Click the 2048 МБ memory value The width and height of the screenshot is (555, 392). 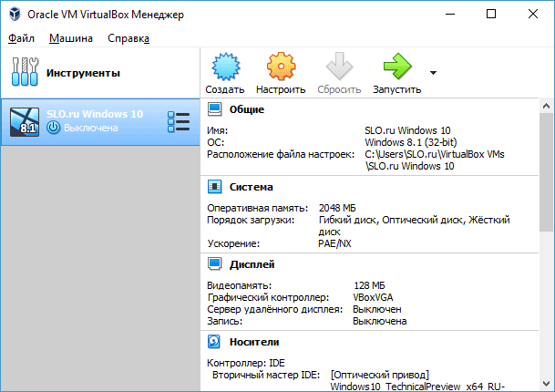click(337, 208)
